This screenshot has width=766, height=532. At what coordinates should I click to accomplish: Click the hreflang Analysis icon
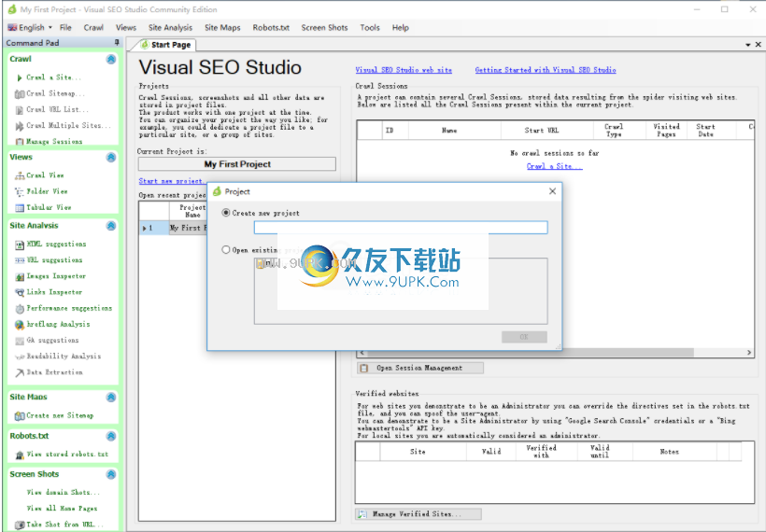tap(20, 325)
